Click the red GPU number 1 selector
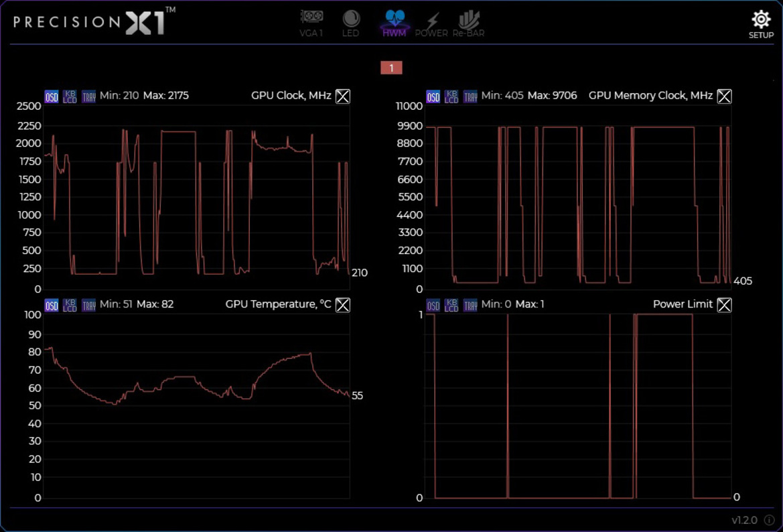Image resolution: width=783 pixels, height=532 pixels. [x=391, y=68]
